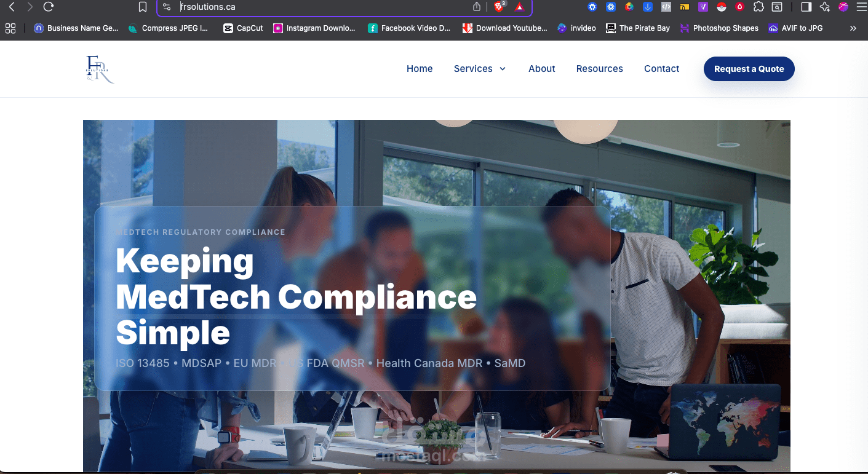
Task: Click the blue download-arrow extension icon
Action: 648,7
